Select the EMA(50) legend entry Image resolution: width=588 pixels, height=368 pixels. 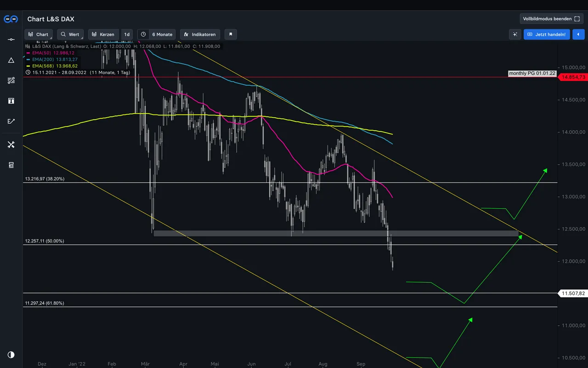[54, 53]
